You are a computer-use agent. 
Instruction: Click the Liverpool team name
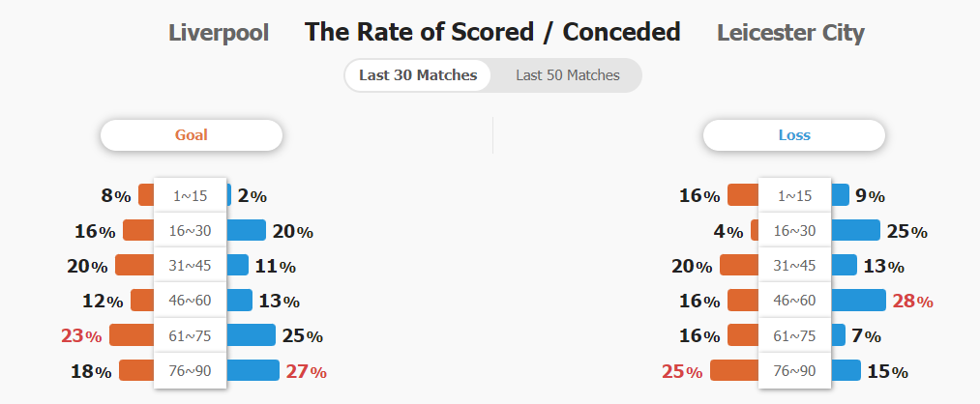[x=219, y=33]
